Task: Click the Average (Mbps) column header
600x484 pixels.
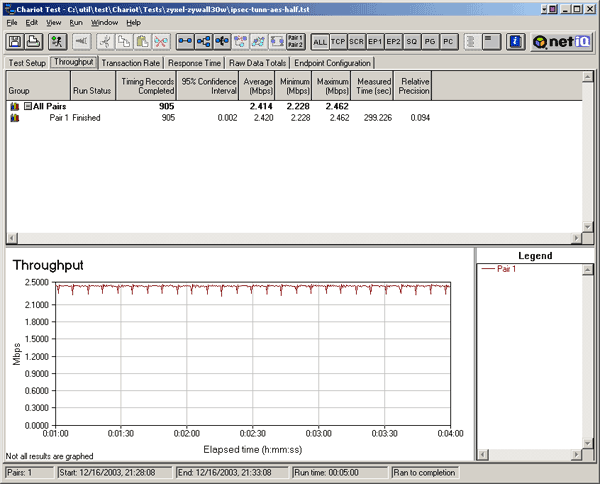Action: [257, 85]
